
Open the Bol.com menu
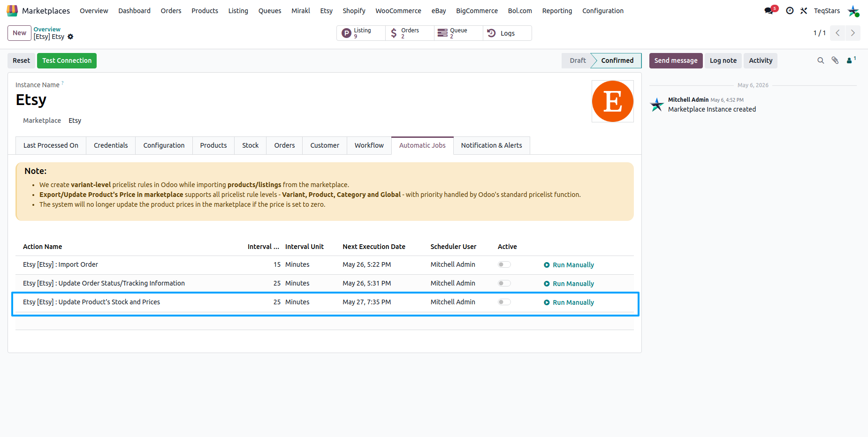[520, 11]
